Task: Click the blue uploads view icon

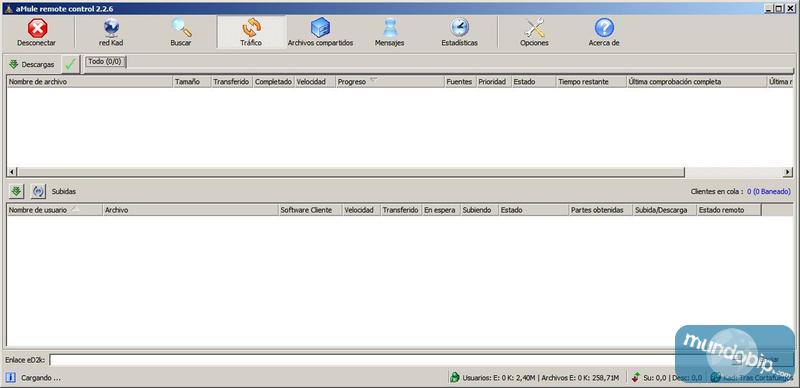Action: pos(38,191)
